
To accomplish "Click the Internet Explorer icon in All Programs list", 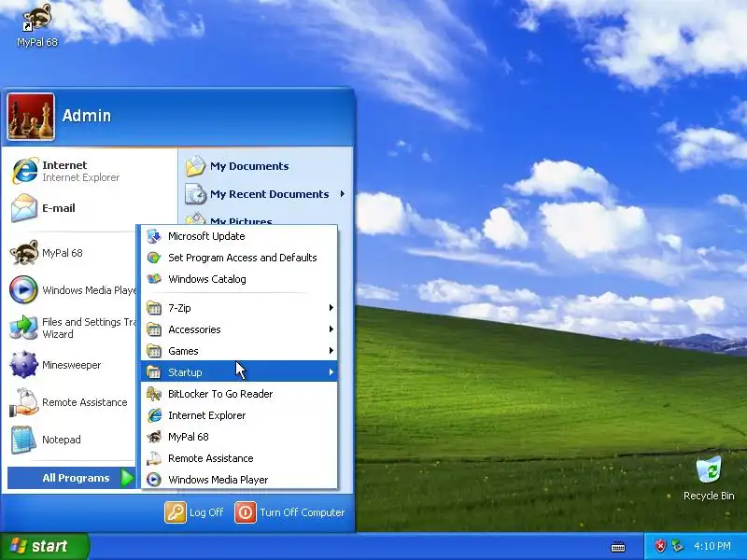I will pyautogui.click(x=154, y=415).
